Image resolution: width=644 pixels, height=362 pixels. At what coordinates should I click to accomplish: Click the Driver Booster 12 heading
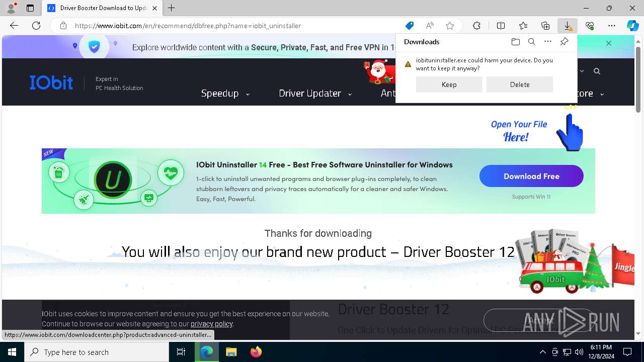coord(393,309)
